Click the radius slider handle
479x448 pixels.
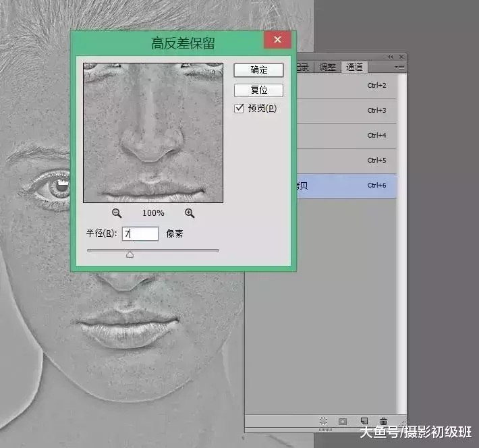point(130,254)
